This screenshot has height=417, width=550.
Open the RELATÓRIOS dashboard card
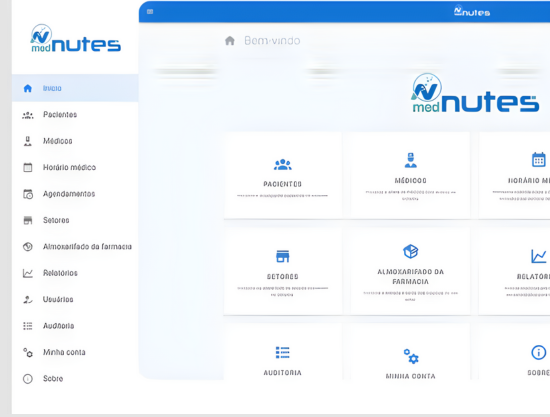pyautogui.click(x=514, y=271)
